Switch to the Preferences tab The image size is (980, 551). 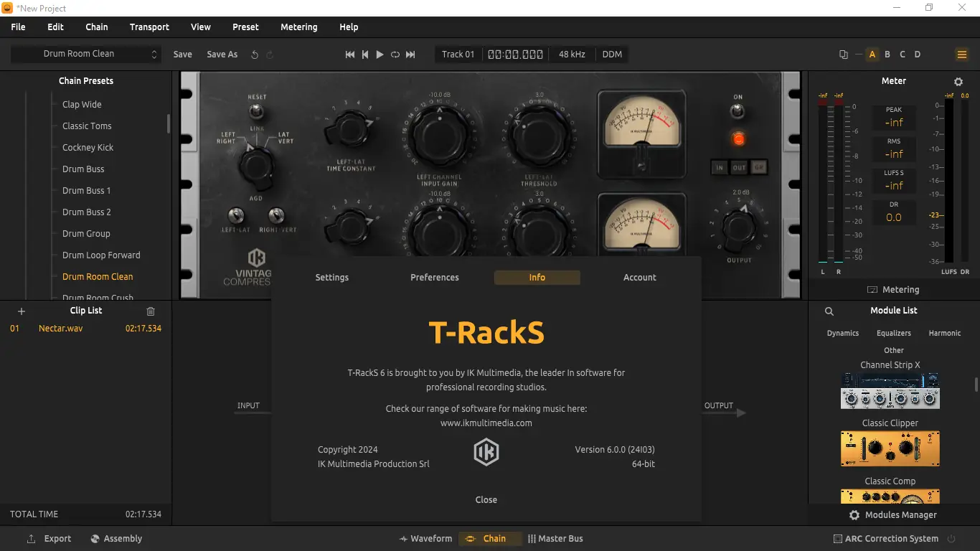click(434, 277)
